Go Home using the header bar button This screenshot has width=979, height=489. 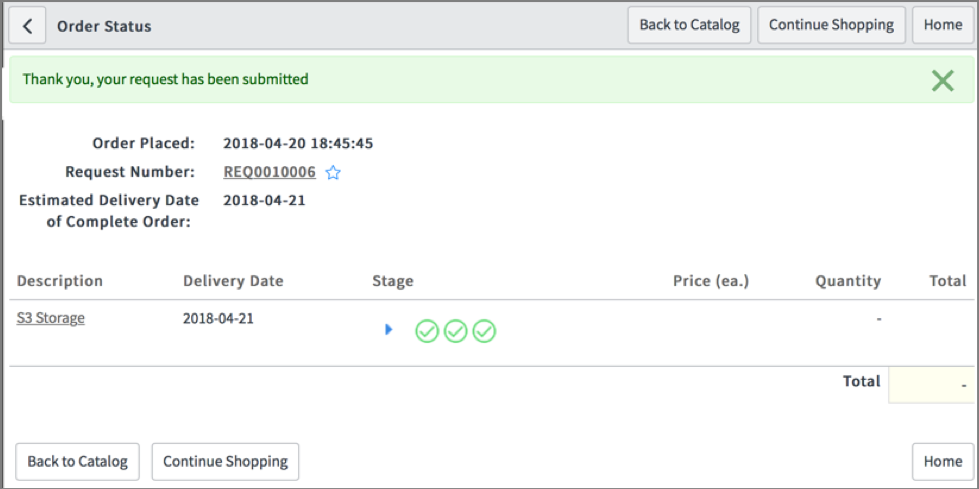click(943, 26)
